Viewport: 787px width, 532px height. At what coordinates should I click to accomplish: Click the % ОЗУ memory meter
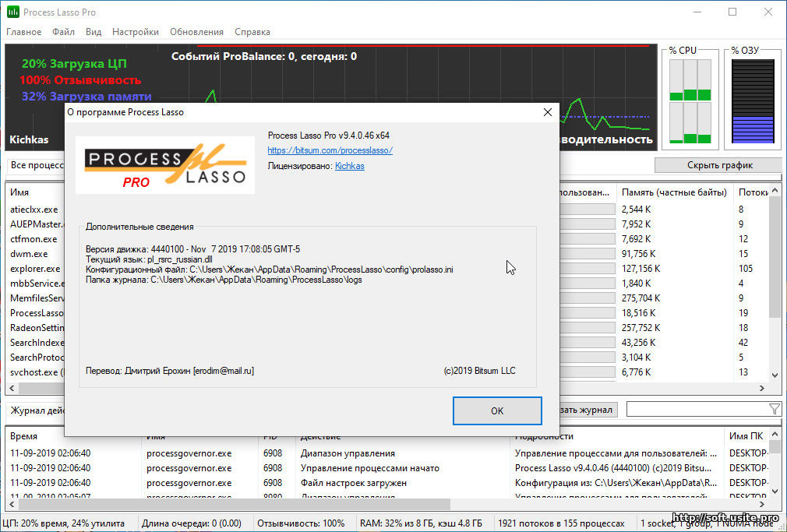[x=753, y=101]
